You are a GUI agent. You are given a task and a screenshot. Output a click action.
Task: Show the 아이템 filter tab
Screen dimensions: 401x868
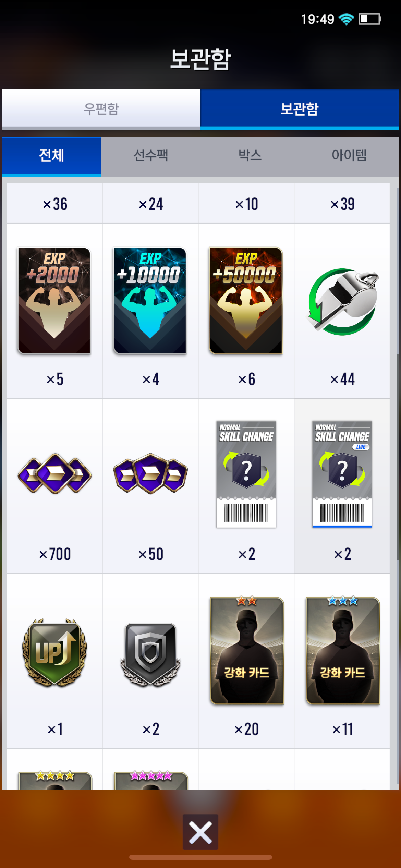[x=349, y=156]
